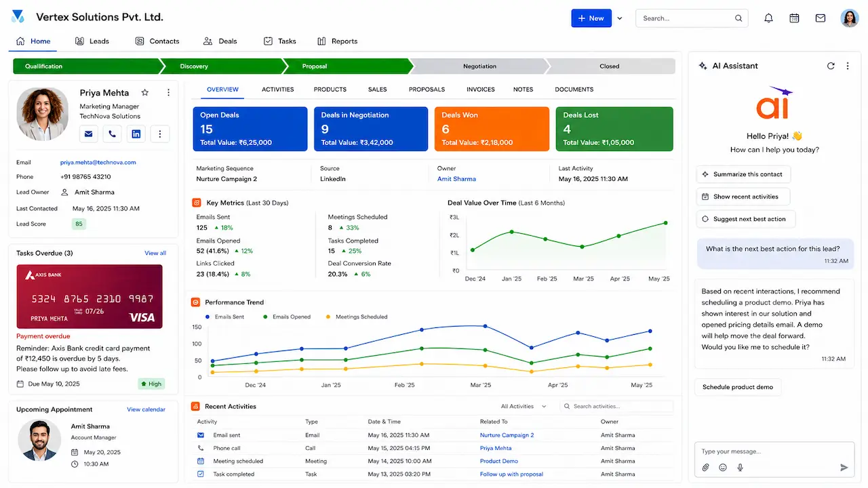868x488 pixels.
Task: Send the chat message arrow
Action: [844, 468]
